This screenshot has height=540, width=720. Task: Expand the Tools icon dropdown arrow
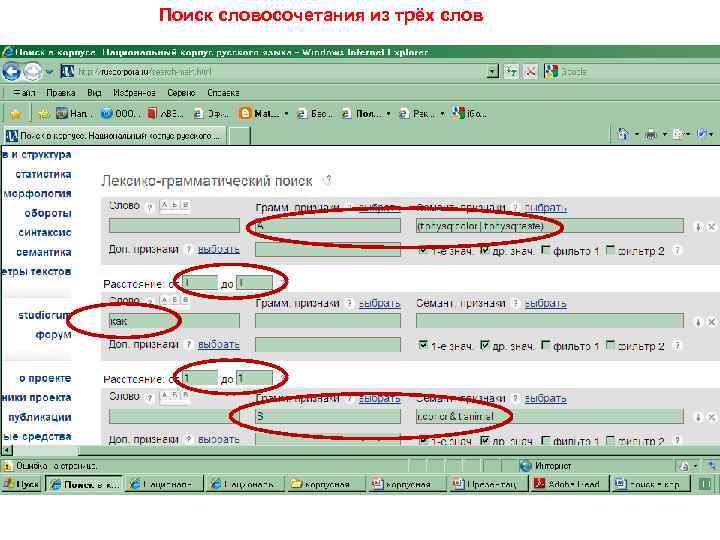[x=711, y=135]
